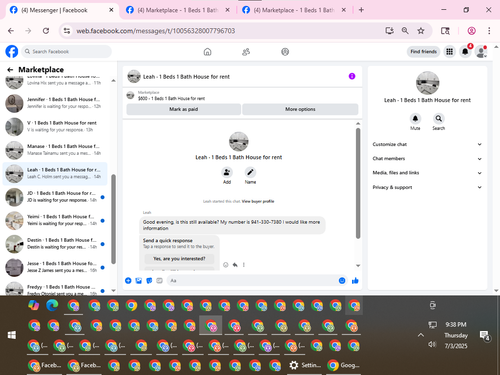Open Chrome three-dot menu
The width and height of the screenshot is (500, 375).
pyautogui.click(x=489, y=31)
